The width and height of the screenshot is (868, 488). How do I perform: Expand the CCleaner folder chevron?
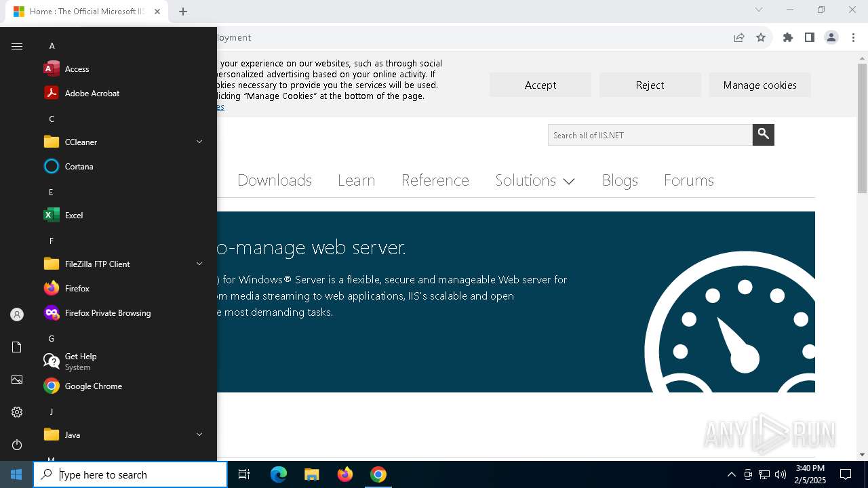[199, 142]
